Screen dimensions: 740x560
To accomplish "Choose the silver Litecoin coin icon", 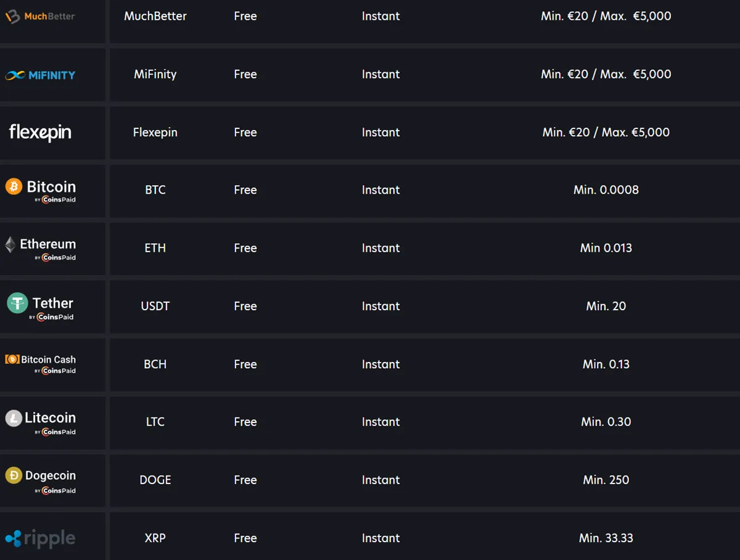I will click(14, 419).
